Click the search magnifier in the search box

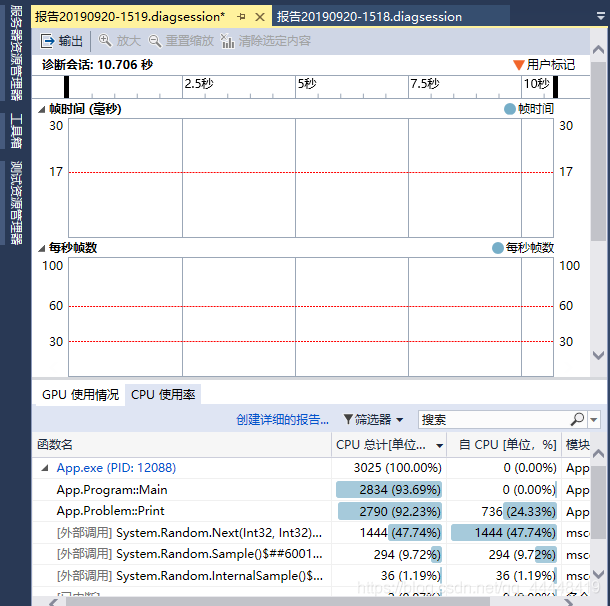[577, 419]
